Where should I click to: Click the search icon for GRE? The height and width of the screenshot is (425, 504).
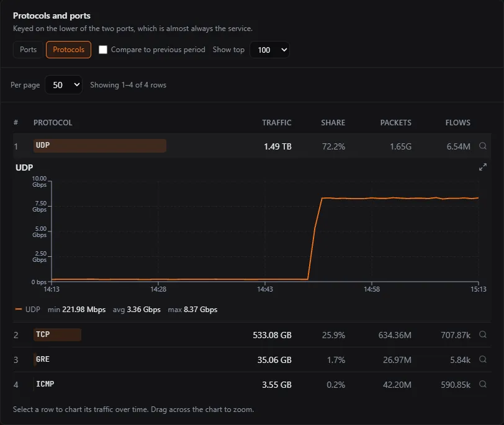[482, 359]
